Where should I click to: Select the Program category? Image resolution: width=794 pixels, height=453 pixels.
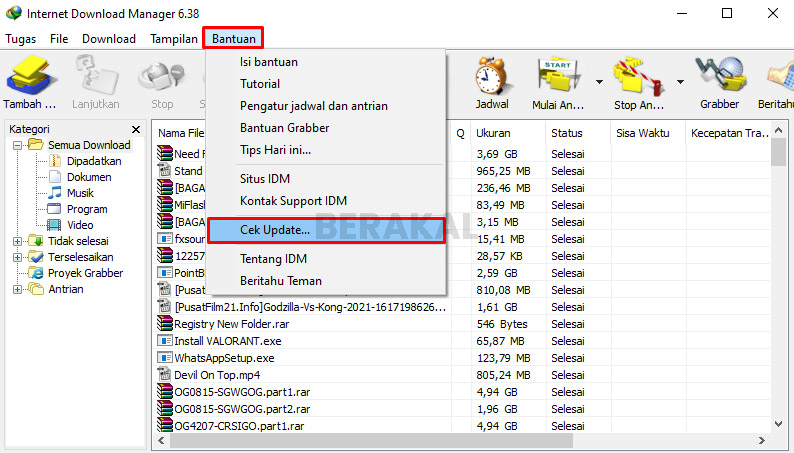click(x=87, y=209)
